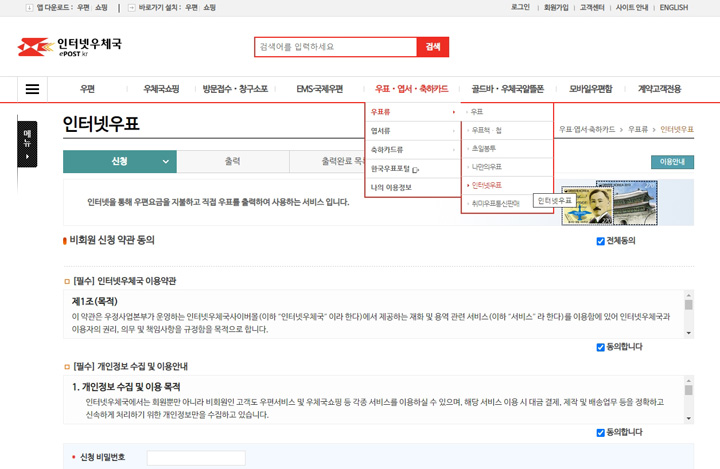Click 우표류 in the breadcrumb
Viewport: 720px width, 469px height.
click(x=638, y=130)
